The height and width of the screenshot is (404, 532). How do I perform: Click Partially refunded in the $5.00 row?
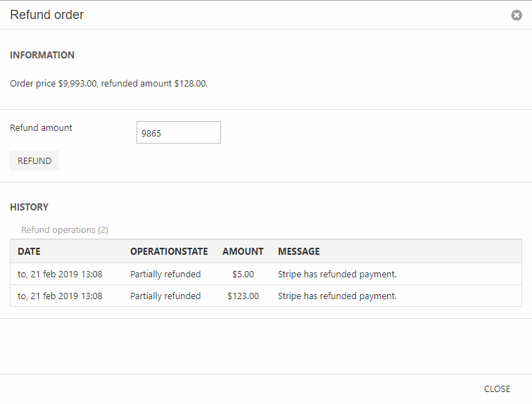click(165, 274)
